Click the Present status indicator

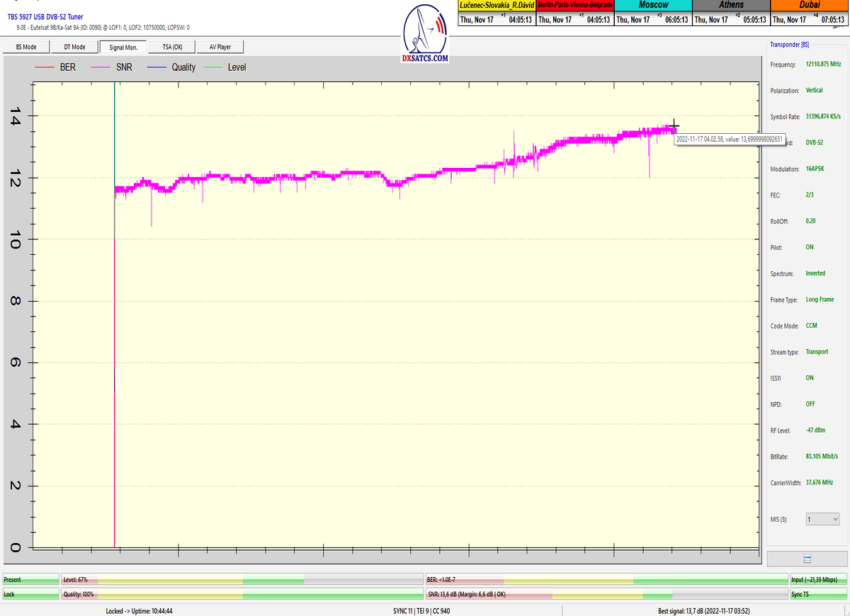(x=30, y=579)
